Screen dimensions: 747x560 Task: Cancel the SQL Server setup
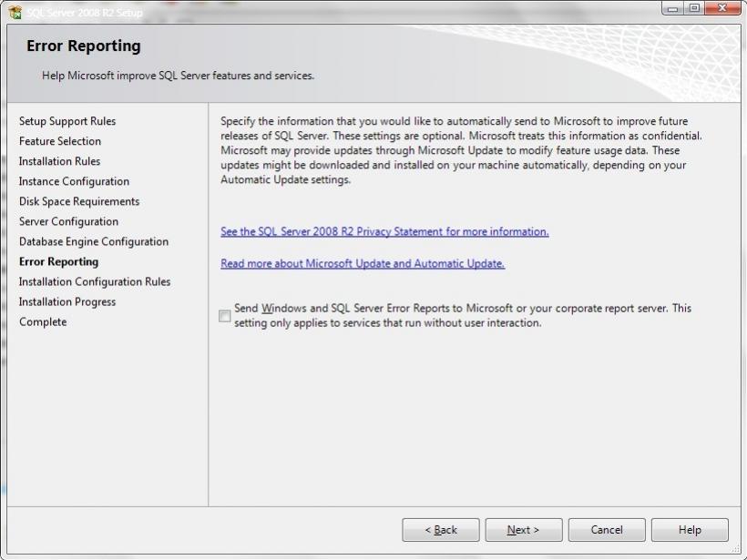coord(607,530)
